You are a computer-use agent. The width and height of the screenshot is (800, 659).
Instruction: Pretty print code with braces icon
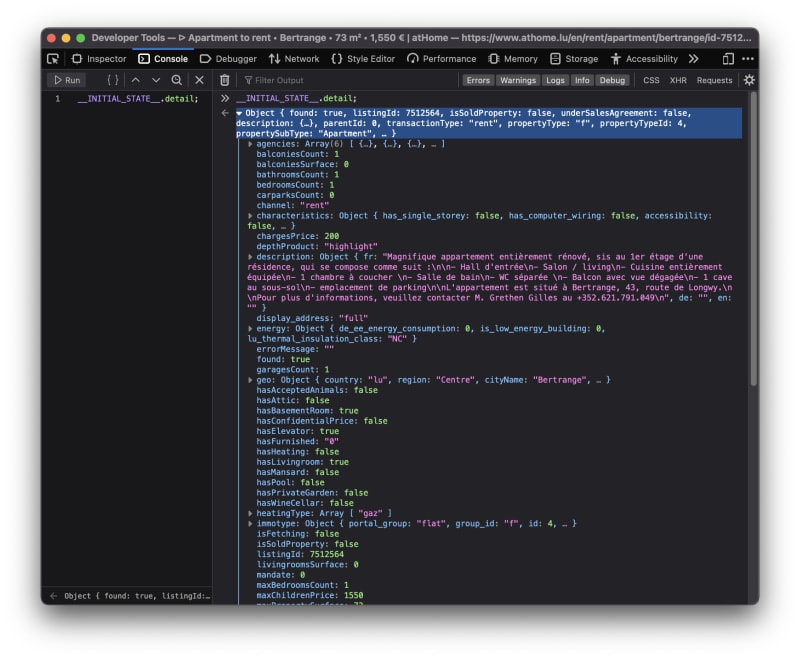113,80
